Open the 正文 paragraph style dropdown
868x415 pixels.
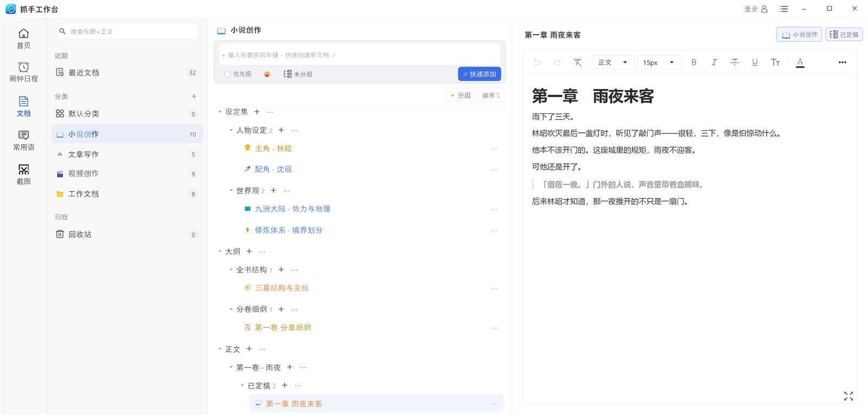pyautogui.click(x=613, y=62)
